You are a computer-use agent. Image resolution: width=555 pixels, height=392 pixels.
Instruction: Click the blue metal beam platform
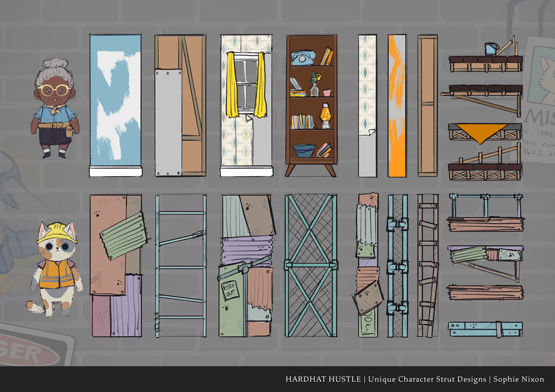[x=486, y=329]
